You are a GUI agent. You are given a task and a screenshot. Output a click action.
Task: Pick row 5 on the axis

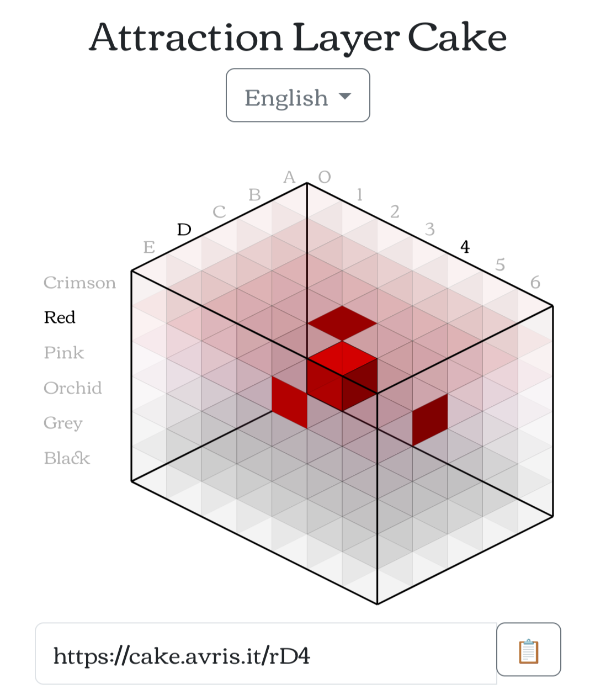tap(500, 265)
